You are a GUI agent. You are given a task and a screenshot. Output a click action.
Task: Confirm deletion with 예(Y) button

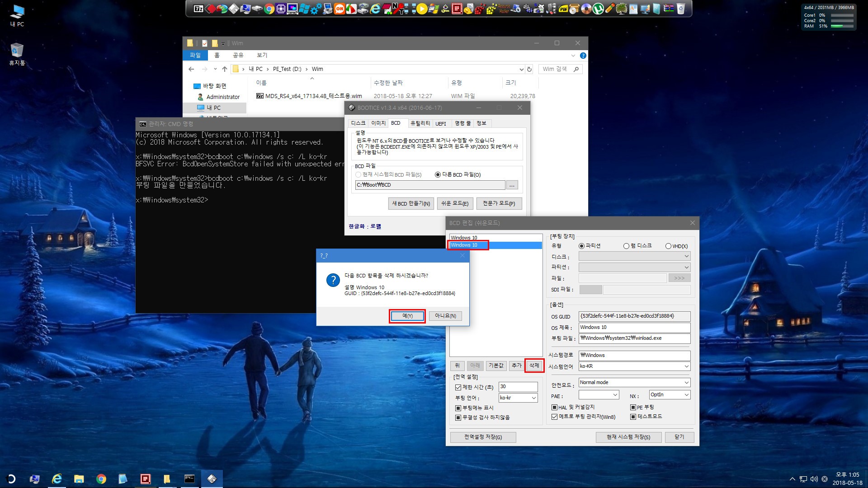click(x=407, y=316)
